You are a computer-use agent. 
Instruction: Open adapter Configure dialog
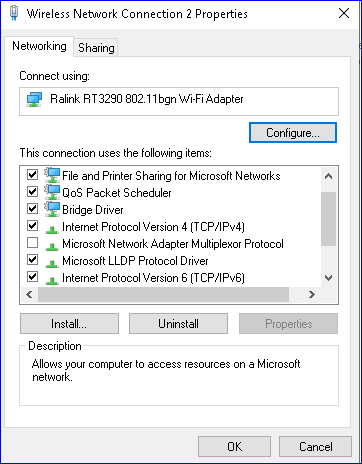293,133
